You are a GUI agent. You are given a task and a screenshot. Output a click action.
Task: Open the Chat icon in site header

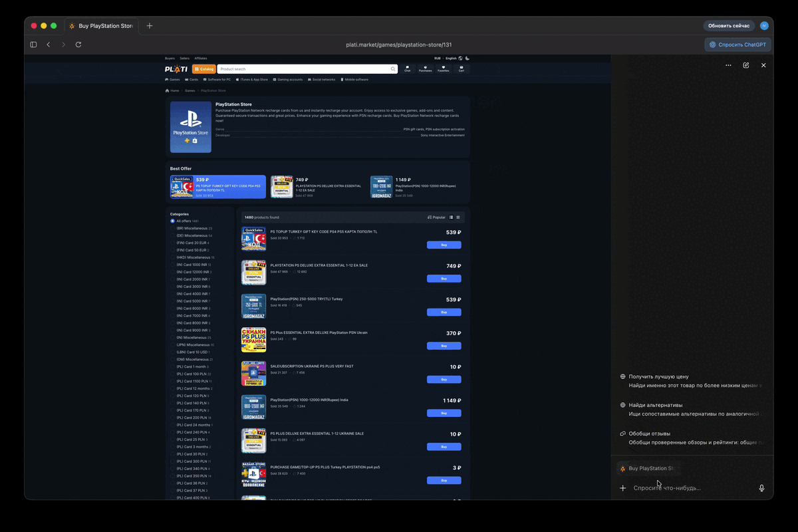408,68
